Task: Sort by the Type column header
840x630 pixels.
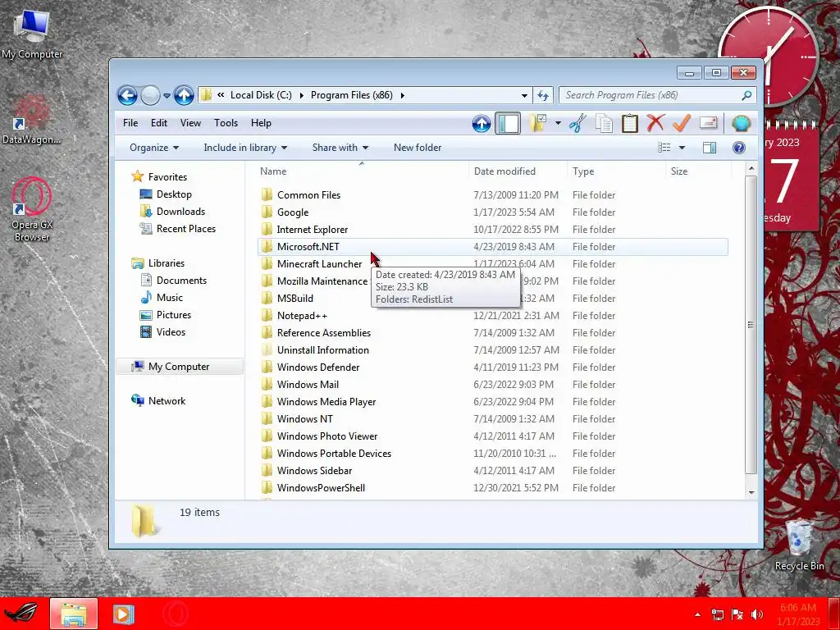Action: 616,171
